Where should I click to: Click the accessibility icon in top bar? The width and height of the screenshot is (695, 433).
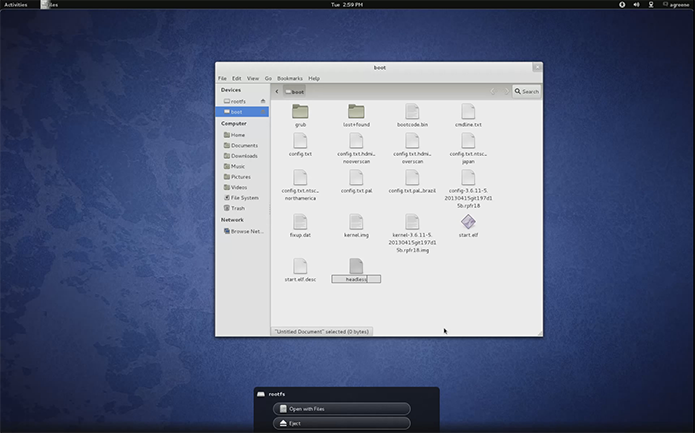(622, 4)
